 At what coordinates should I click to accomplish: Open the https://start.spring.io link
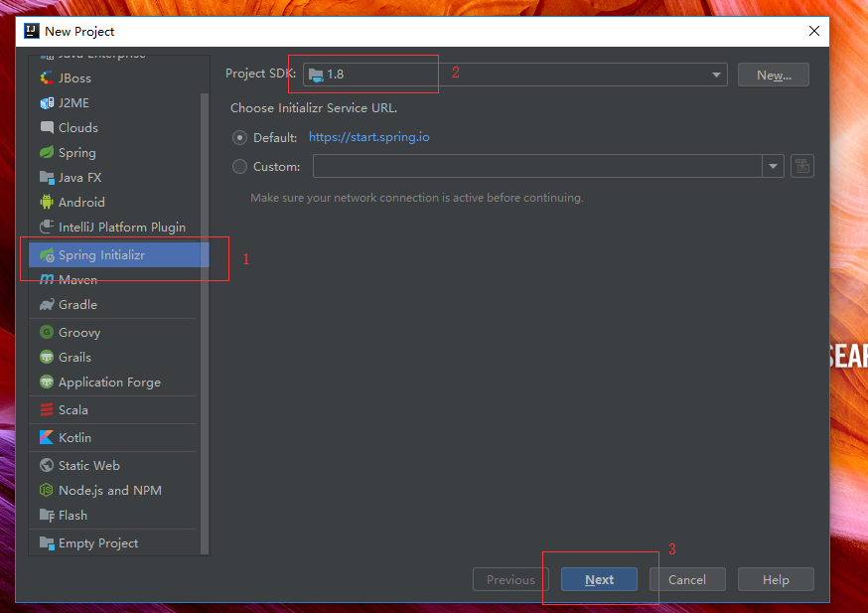pos(368,137)
